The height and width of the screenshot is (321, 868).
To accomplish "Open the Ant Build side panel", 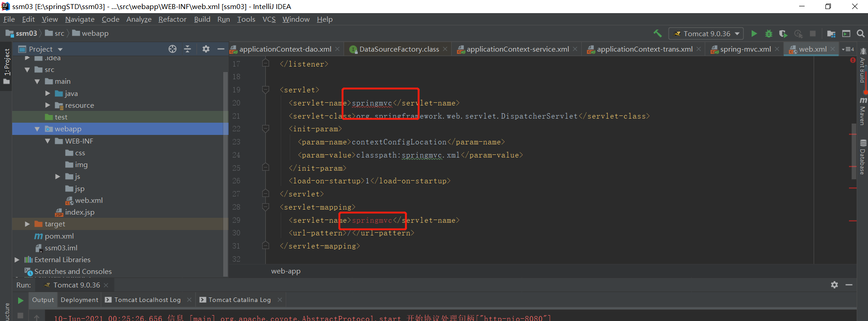I will (x=863, y=66).
